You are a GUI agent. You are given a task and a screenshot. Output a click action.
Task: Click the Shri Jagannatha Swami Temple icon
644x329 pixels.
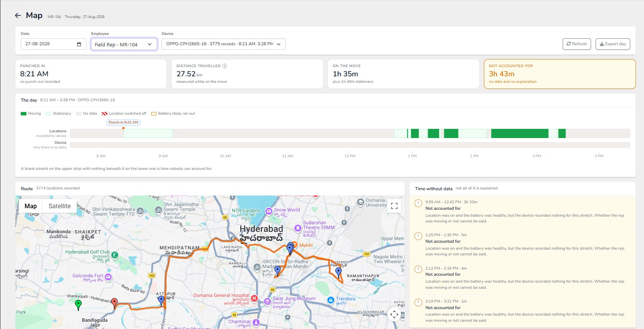pyautogui.click(x=159, y=210)
